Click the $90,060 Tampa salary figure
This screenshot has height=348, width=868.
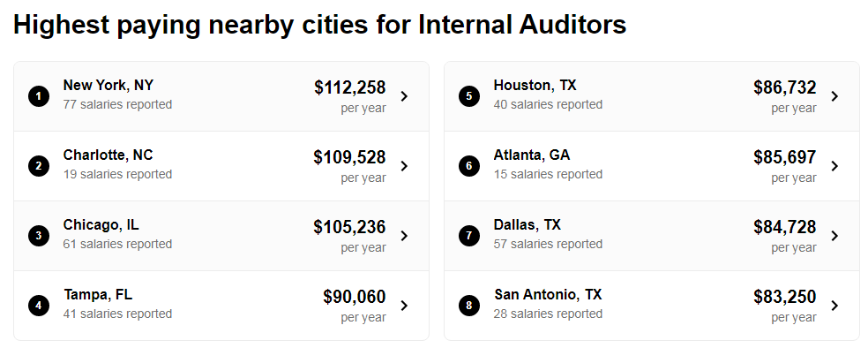[355, 297]
